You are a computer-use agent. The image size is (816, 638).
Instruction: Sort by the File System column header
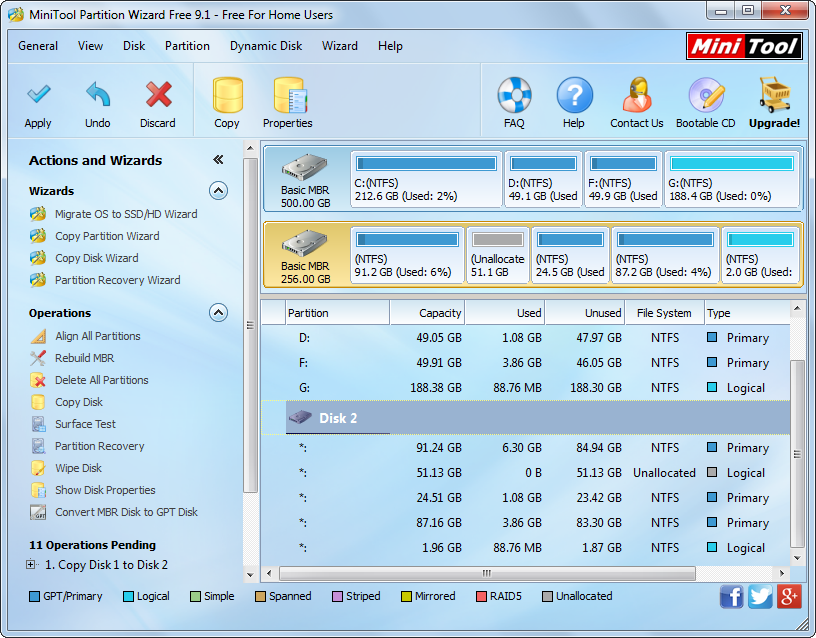pyautogui.click(x=664, y=313)
